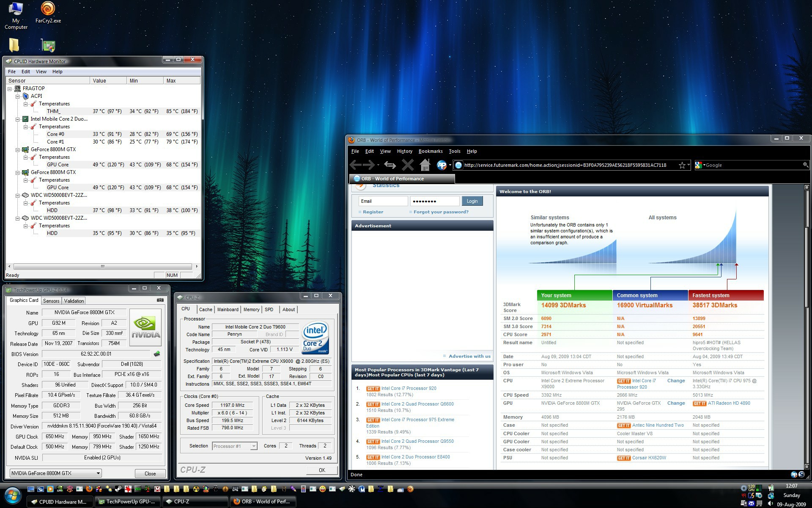Click the blue sigma quick launch icon
The height and width of the screenshot is (508, 812).
click(380, 489)
